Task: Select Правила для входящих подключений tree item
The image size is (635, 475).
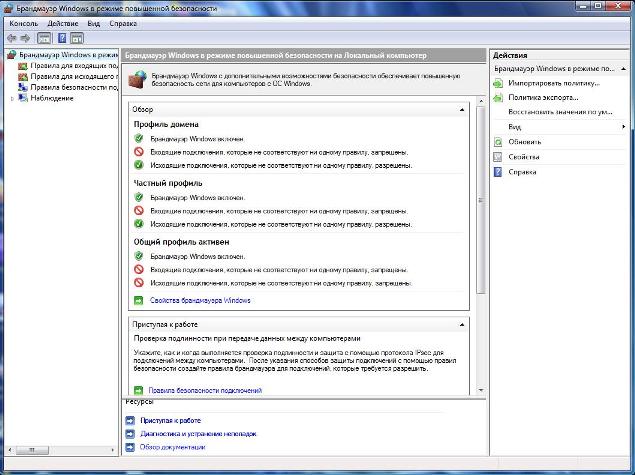Action: tap(74, 66)
